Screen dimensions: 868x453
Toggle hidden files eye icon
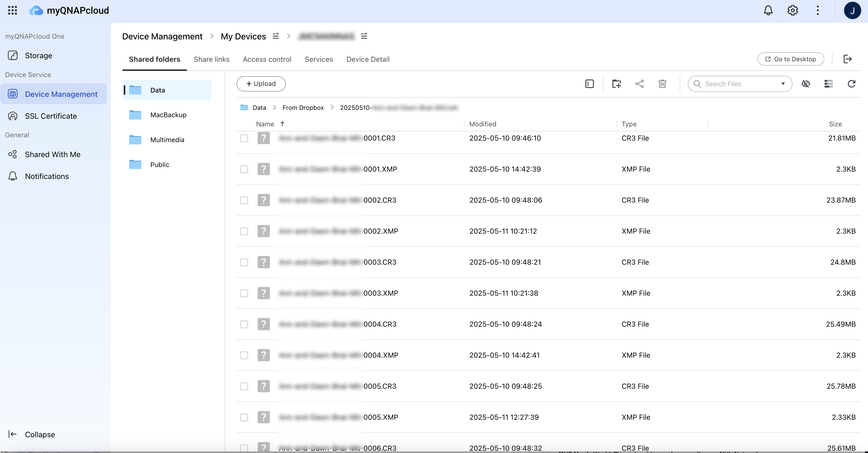tap(806, 84)
